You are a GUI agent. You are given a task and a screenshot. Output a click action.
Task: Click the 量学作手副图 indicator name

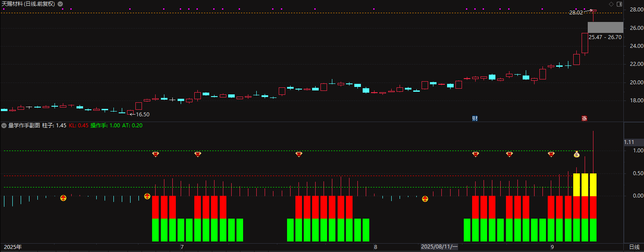(x=24, y=126)
